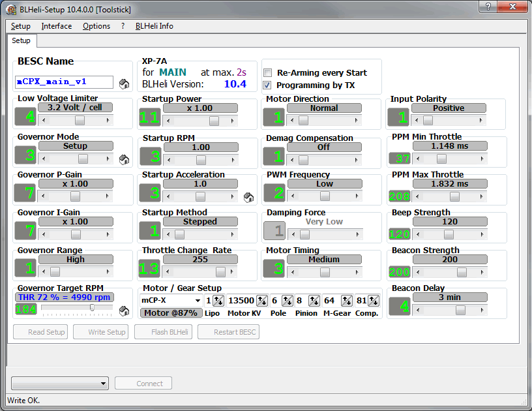532x411 pixels.
Task: Click the Governor Target RPM slider thumb
Action: (x=92, y=307)
